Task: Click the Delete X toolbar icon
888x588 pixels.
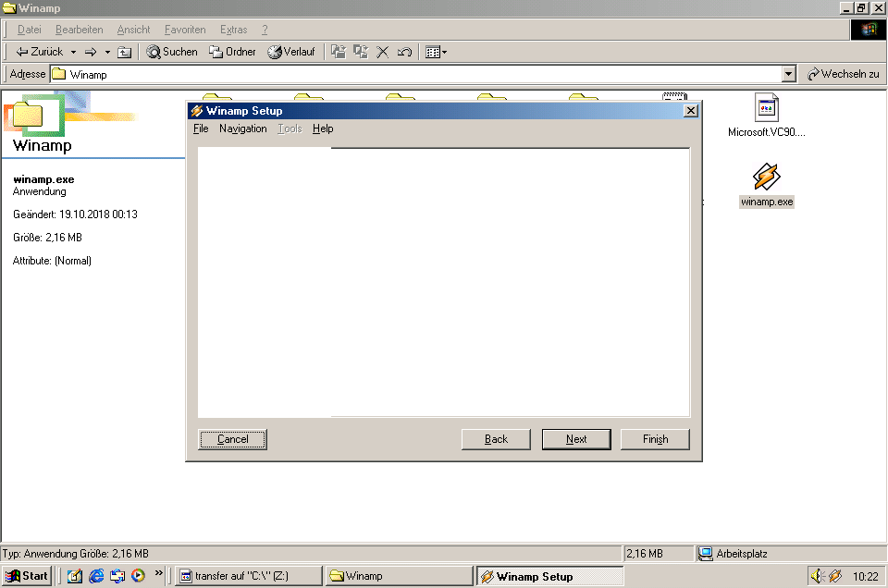Action: pos(383,52)
